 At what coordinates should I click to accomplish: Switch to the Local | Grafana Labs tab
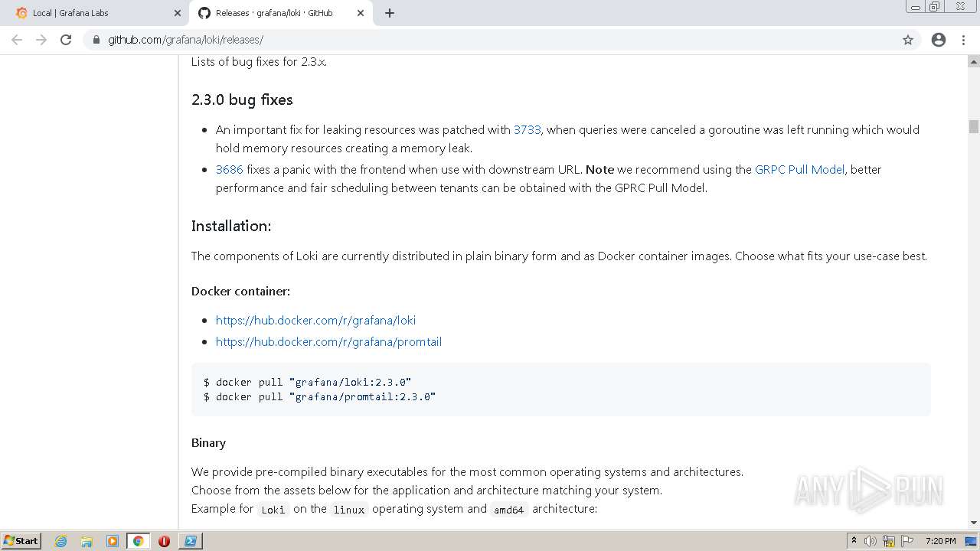[96, 13]
